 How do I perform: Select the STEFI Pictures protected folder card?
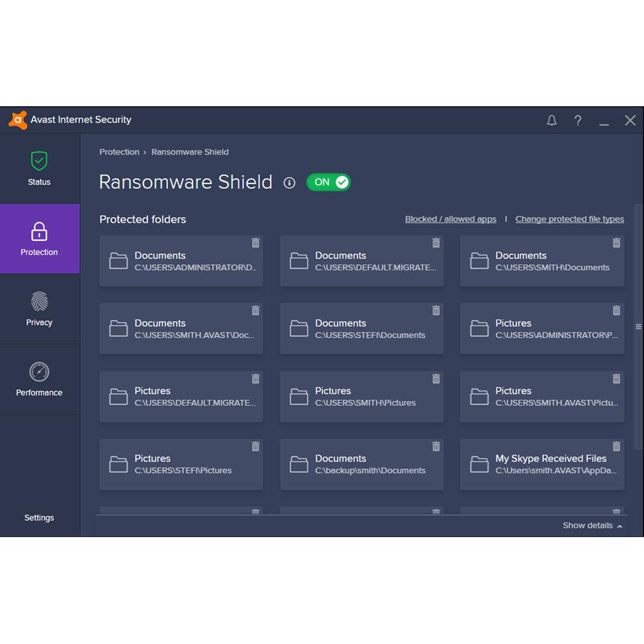181,463
